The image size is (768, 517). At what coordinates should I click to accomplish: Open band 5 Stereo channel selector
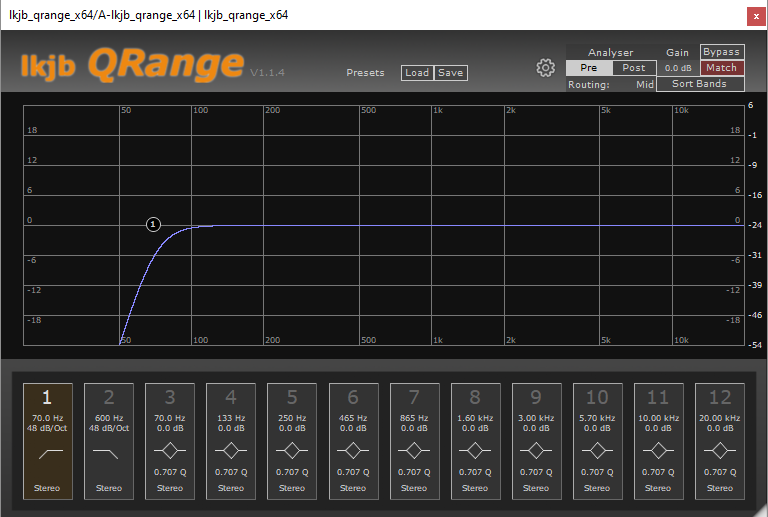pyautogui.click(x=292, y=488)
